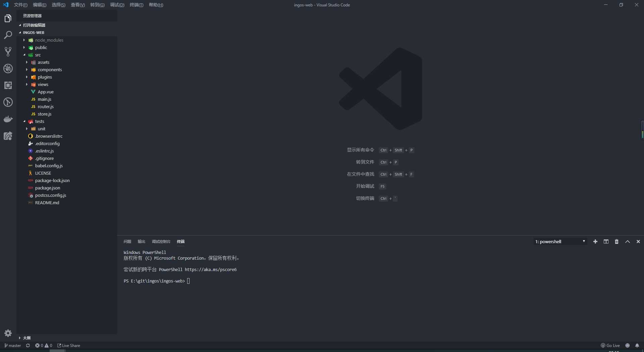Click the master branch indicator

coord(12,345)
